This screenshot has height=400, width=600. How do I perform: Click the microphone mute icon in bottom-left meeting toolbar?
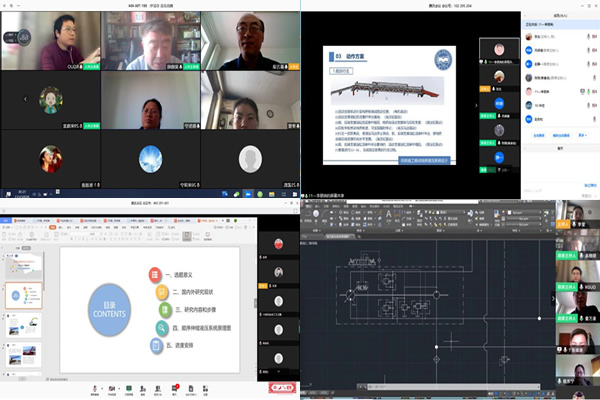click(96, 387)
